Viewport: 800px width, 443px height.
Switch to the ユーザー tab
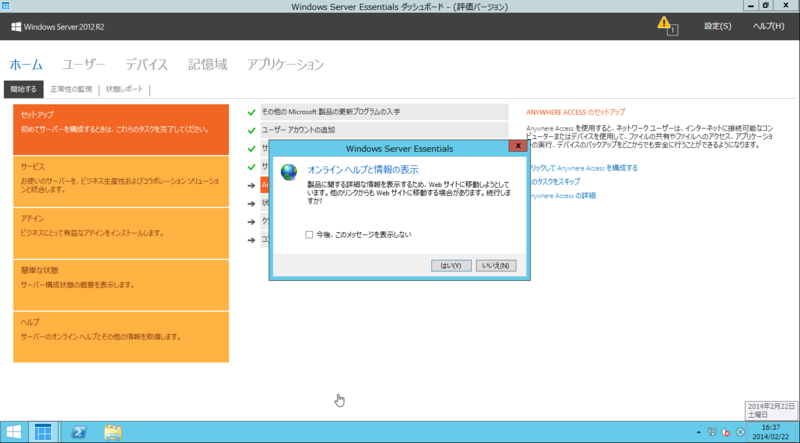[x=84, y=65]
